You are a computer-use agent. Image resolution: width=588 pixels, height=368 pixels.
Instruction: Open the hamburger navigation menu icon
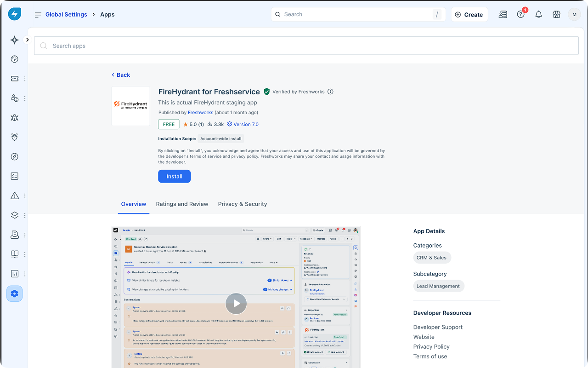(38, 15)
